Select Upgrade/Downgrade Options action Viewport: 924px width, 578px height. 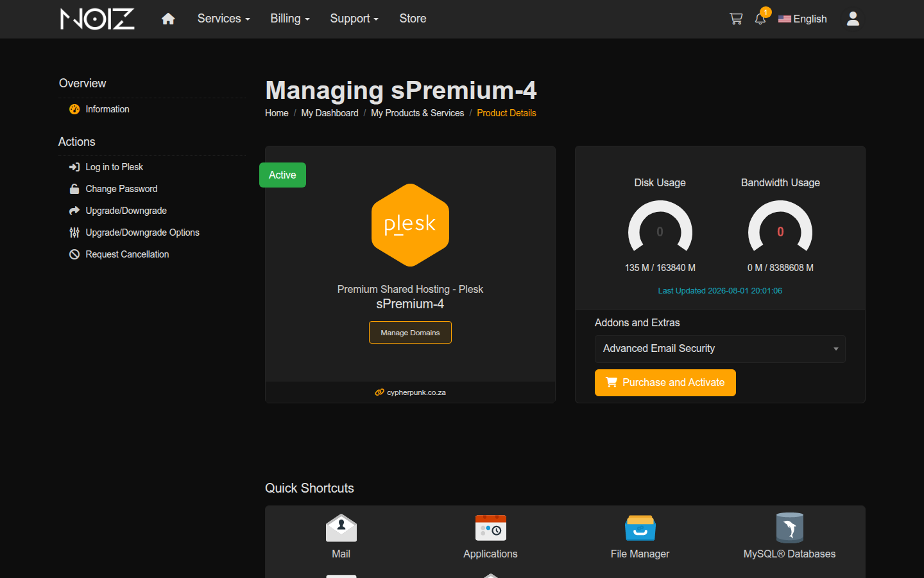click(142, 232)
